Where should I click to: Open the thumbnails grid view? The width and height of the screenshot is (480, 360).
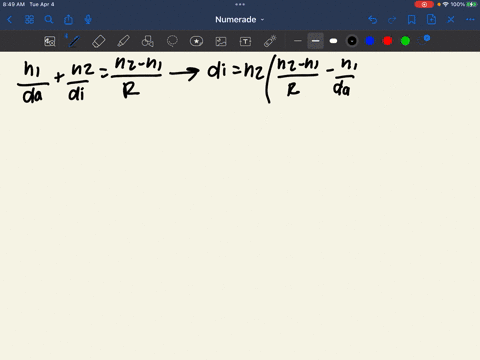point(29,20)
